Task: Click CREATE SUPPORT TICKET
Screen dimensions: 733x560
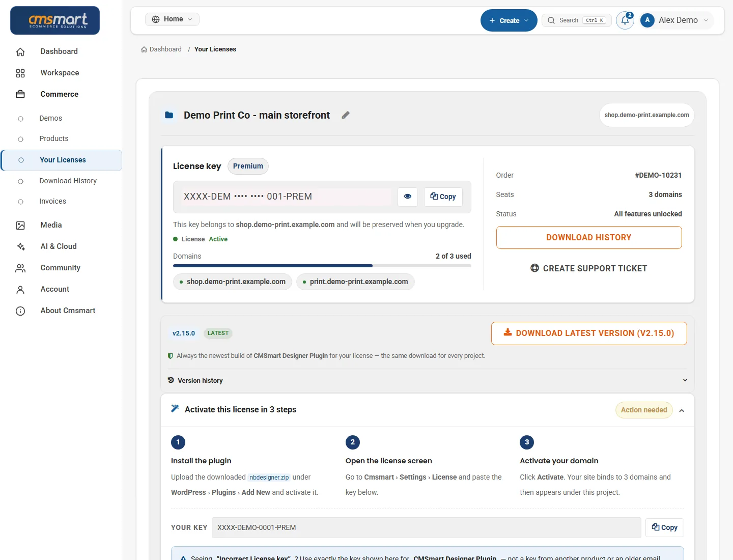Action: click(589, 268)
